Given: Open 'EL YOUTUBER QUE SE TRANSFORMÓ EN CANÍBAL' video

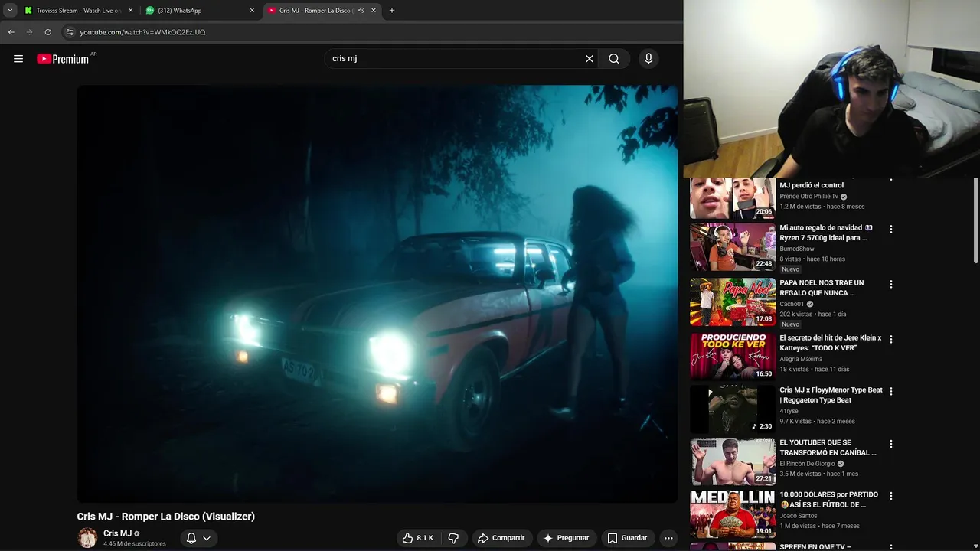Looking at the screenshot, I should pos(828,448).
